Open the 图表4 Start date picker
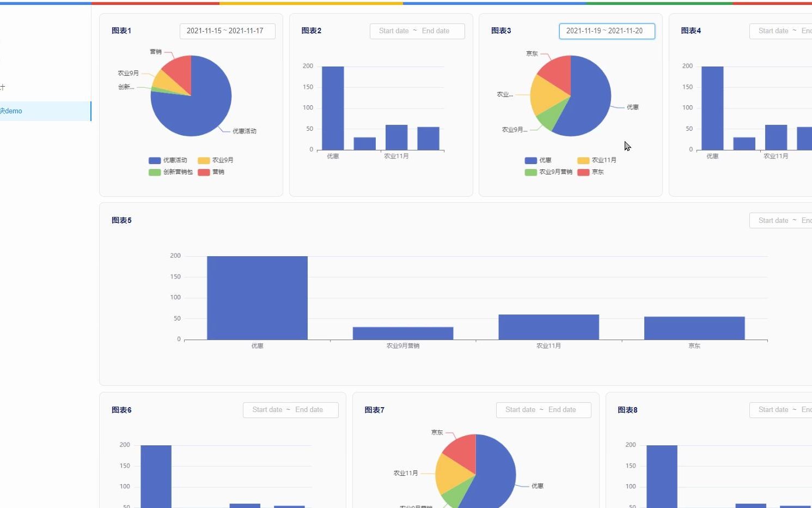The image size is (812, 508). 773,31
